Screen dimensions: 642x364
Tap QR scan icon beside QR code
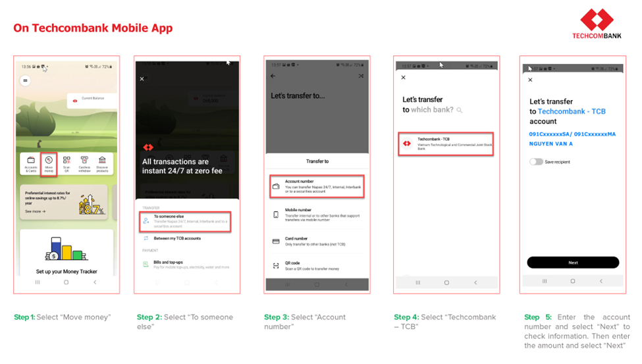coord(276,266)
